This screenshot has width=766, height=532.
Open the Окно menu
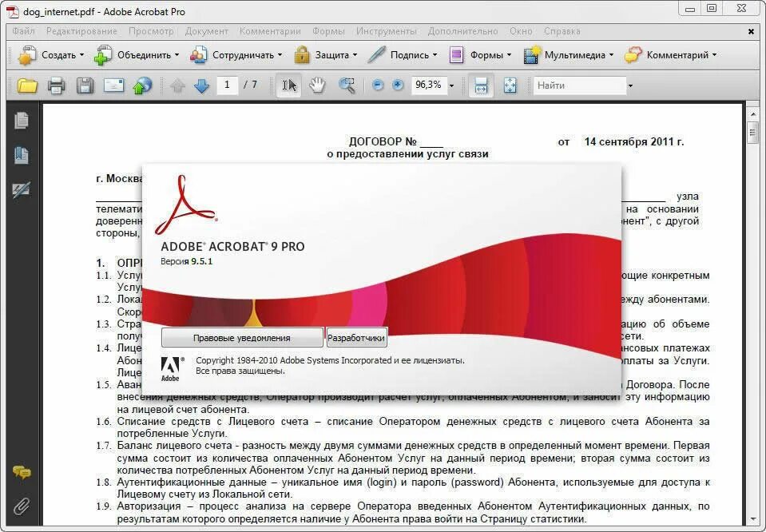[521, 31]
